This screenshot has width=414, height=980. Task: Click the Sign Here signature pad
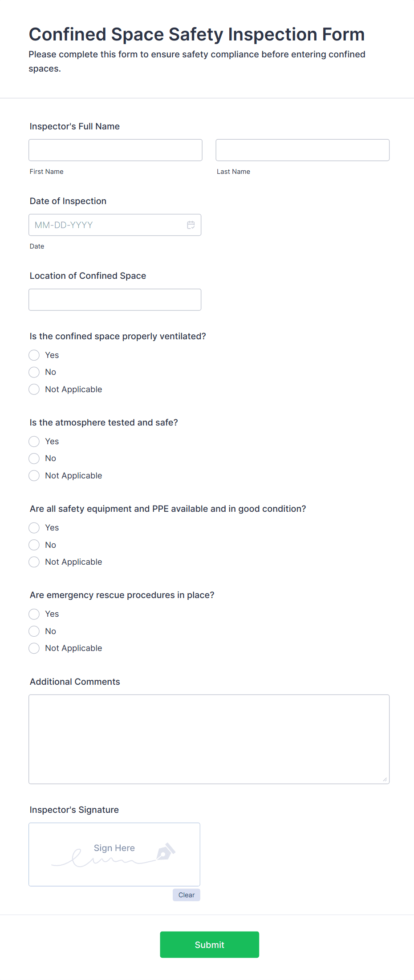pyautogui.click(x=114, y=854)
